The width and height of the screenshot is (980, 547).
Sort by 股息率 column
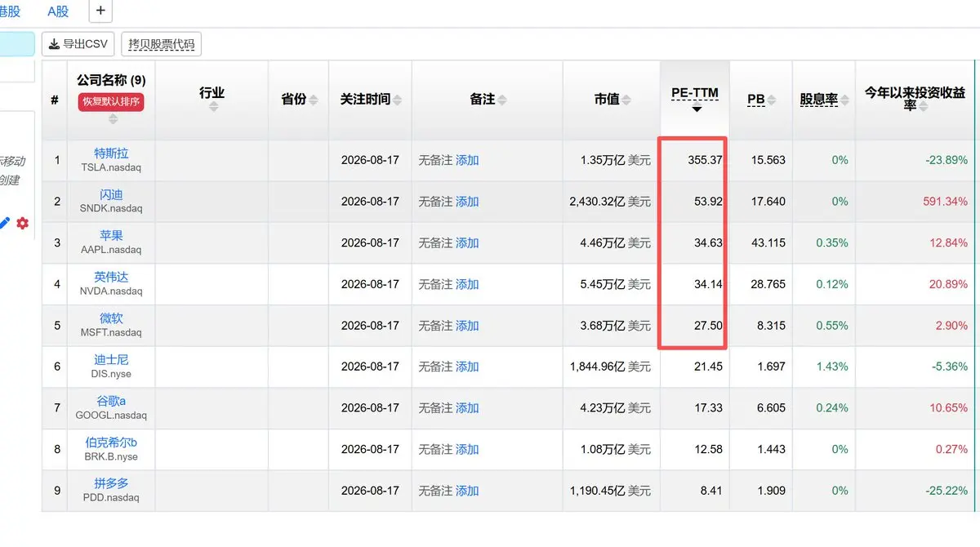844,100
